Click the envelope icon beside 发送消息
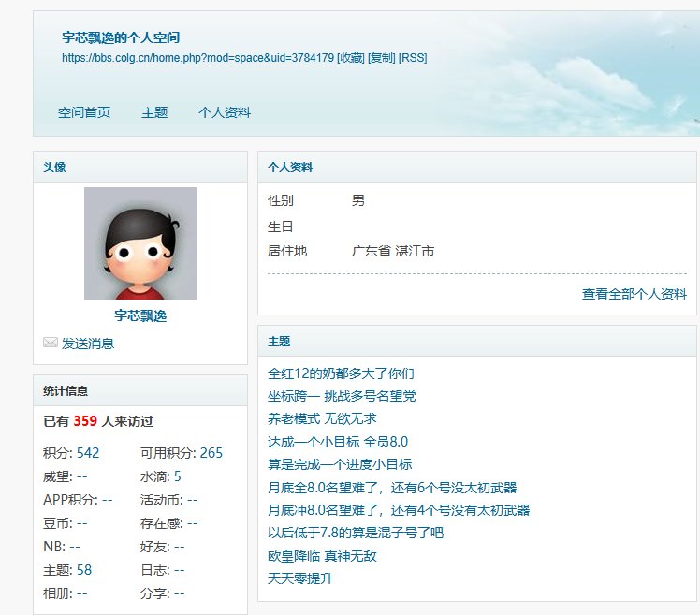This screenshot has height=615, width=700. [50, 343]
